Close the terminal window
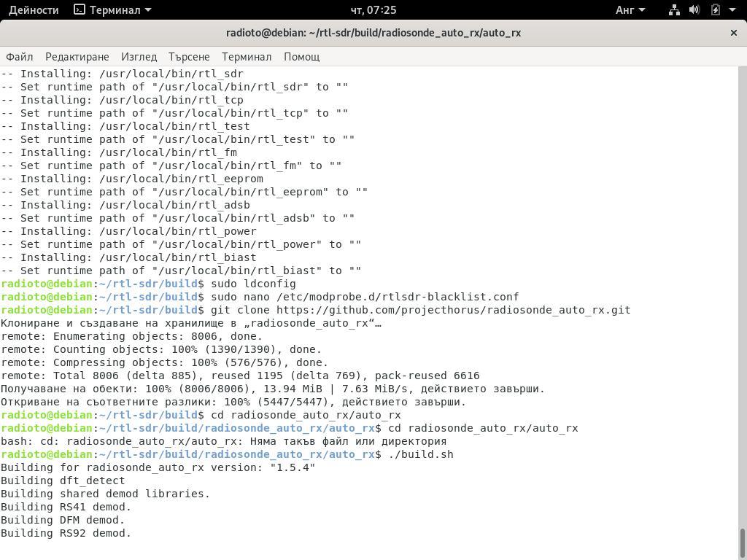Viewport: 747px width, 560px height. click(734, 33)
